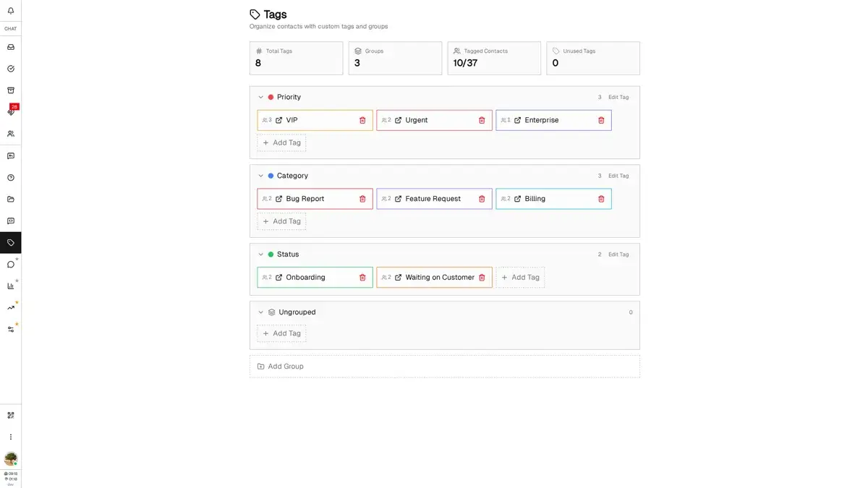Viewport: 868px width, 488px height.
Task: Go to contacts people icon in sidebar
Action: click(11, 134)
